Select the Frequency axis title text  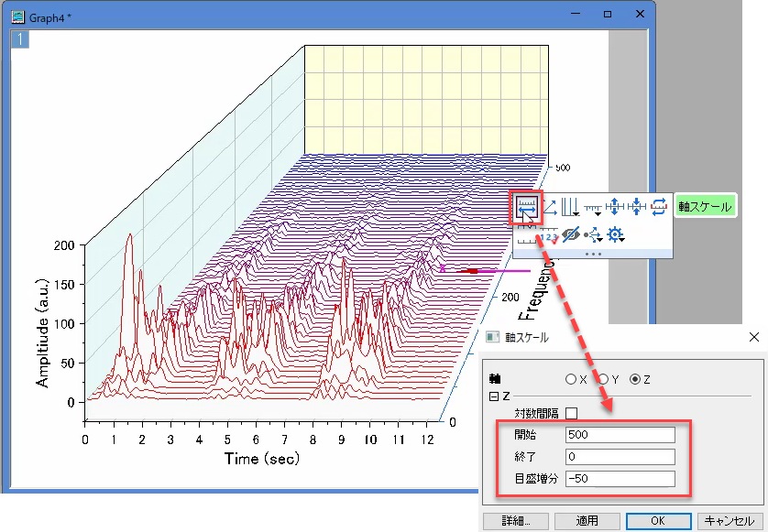(535, 289)
